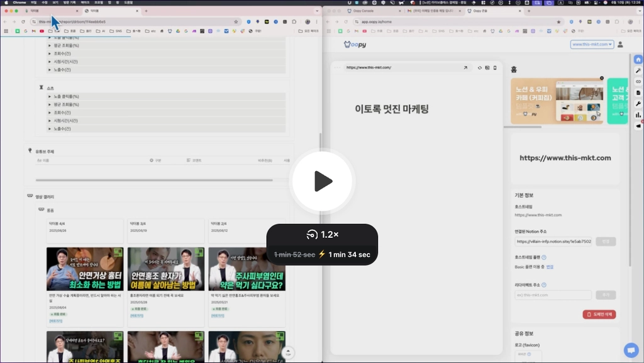
Task: Close the Notion & Oopy cafe template banner
Action: click(602, 78)
